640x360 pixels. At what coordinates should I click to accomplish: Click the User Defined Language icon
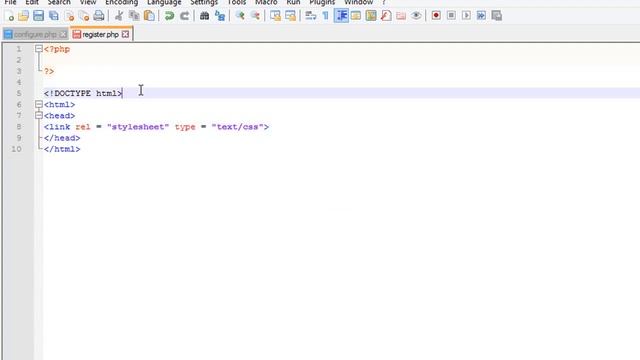point(356,16)
